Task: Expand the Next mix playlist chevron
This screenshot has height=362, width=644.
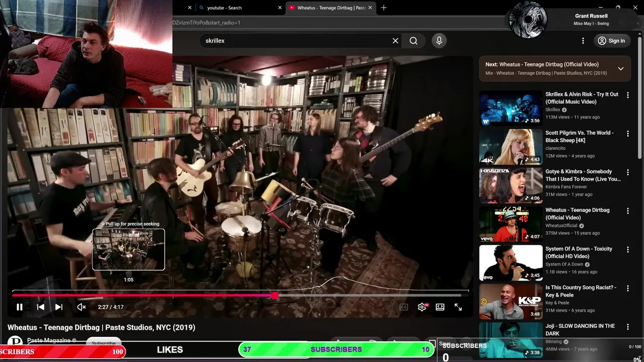Action: pyautogui.click(x=621, y=69)
